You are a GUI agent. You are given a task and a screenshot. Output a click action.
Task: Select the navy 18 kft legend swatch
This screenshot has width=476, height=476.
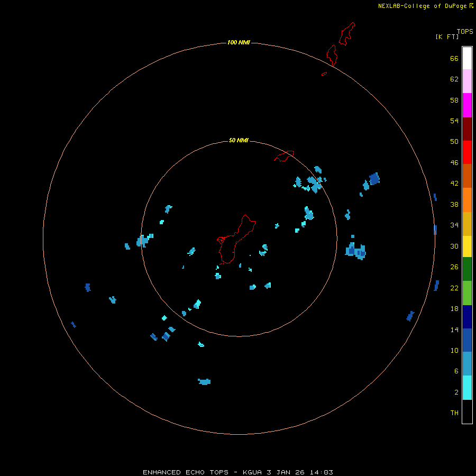[x=467, y=317]
